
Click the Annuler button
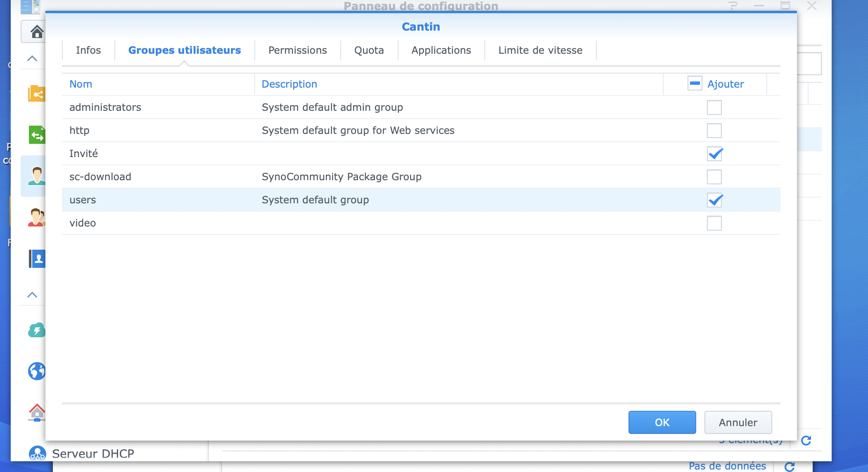pyautogui.click(x=738, y=422)
